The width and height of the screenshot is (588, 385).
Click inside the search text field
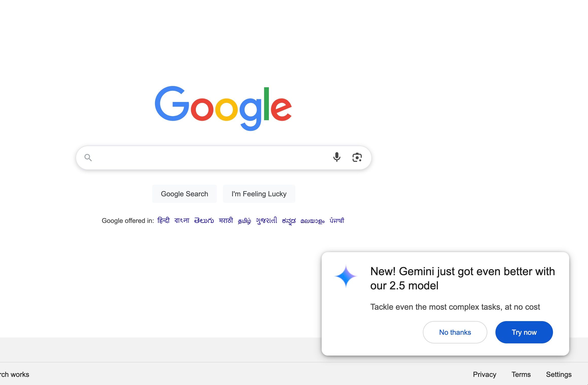[x=211, y=157]
